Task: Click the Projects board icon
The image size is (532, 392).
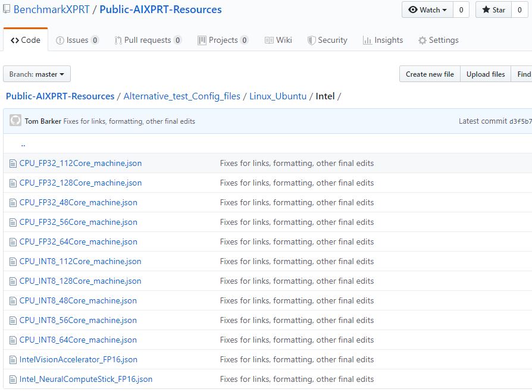Action: coord(202,40)
